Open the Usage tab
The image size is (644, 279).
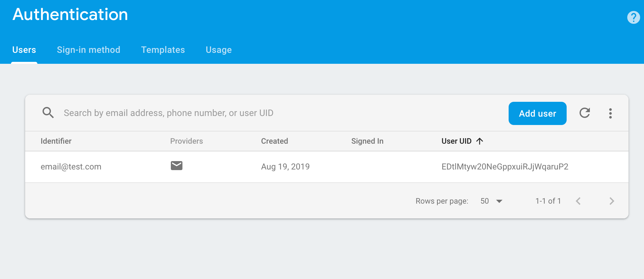tap(219, 50)
